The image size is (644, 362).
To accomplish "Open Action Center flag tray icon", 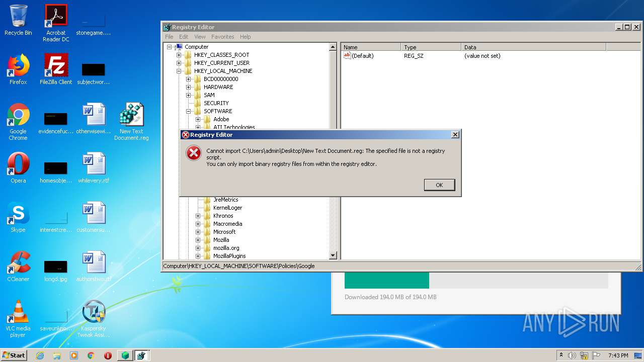I will (x=595, y=355).
